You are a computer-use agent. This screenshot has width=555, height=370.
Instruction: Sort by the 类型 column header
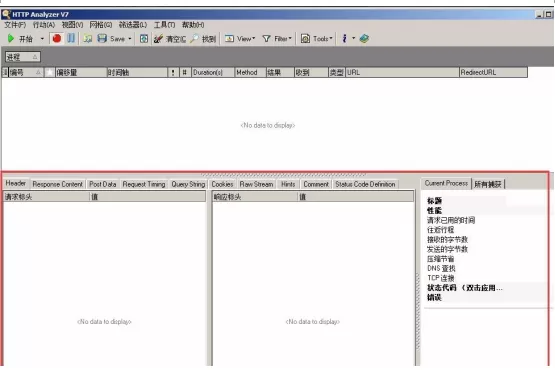(337, 73)
